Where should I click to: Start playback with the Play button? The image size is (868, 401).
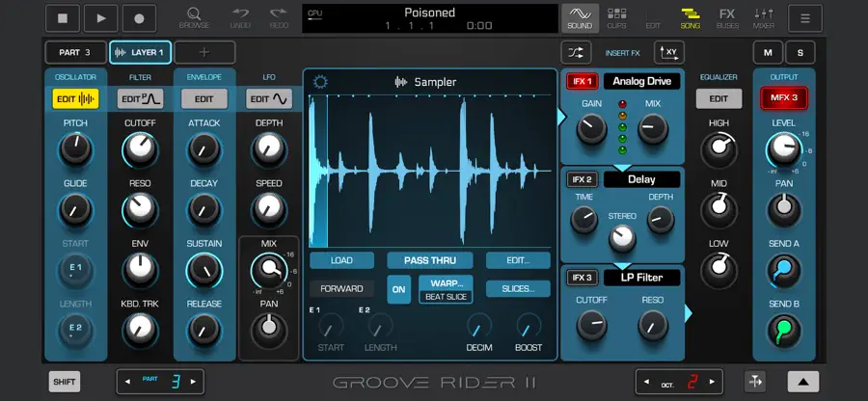pyautogui.click(x=100, y=18)
